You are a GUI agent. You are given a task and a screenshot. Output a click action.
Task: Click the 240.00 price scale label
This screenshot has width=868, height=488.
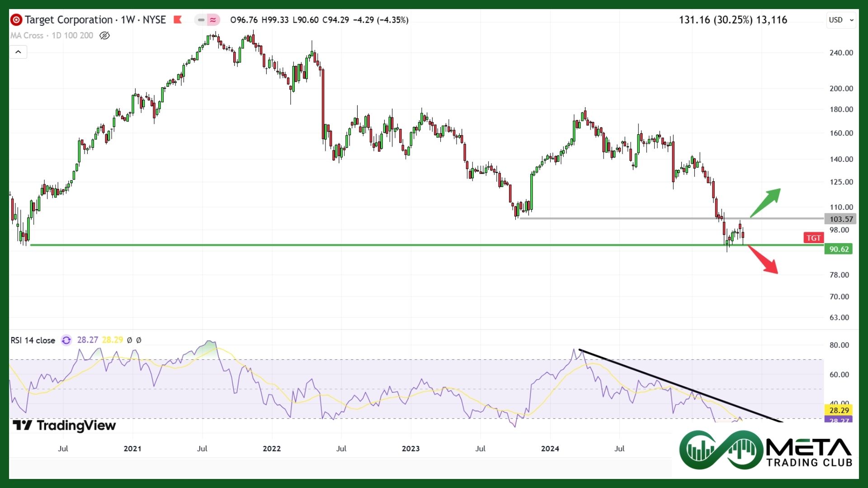[841, 53]
